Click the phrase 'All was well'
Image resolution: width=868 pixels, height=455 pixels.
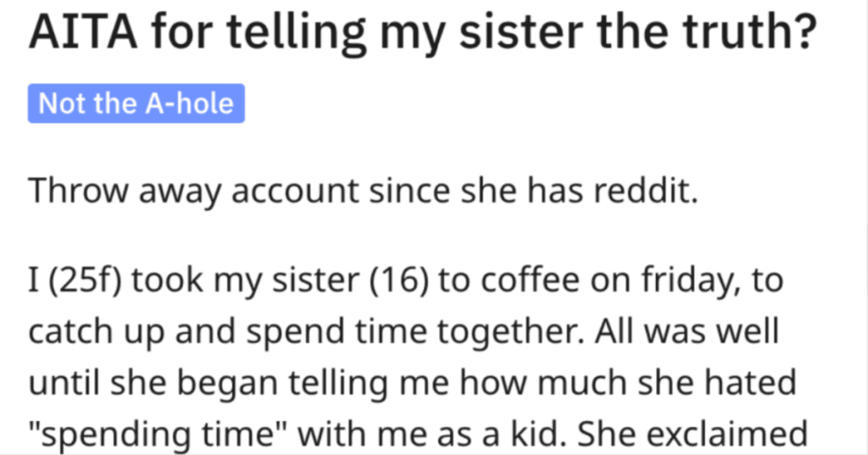point(687,331)
